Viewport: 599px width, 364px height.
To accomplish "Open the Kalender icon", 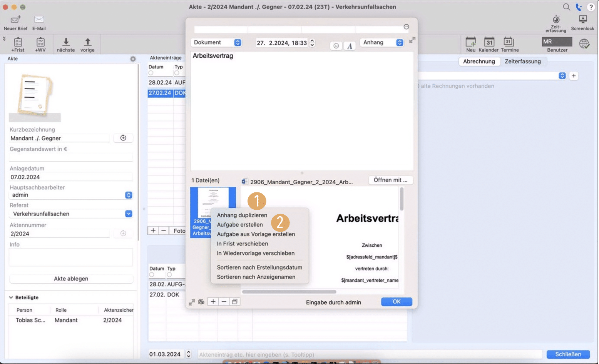I will pos(489,42).
